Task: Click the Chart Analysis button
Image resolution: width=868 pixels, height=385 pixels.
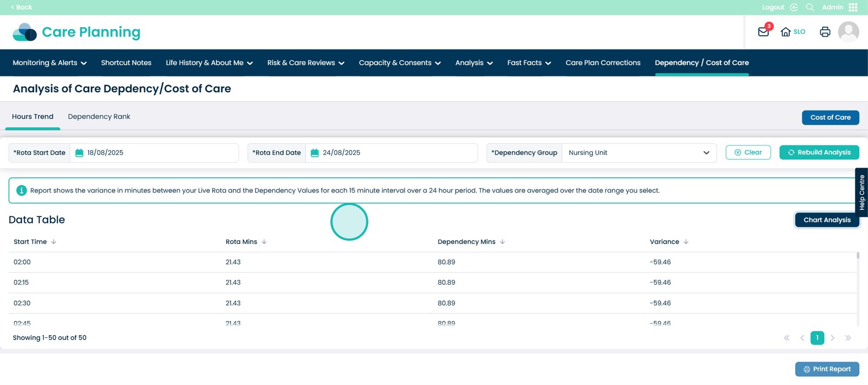Action: point(826,220)
